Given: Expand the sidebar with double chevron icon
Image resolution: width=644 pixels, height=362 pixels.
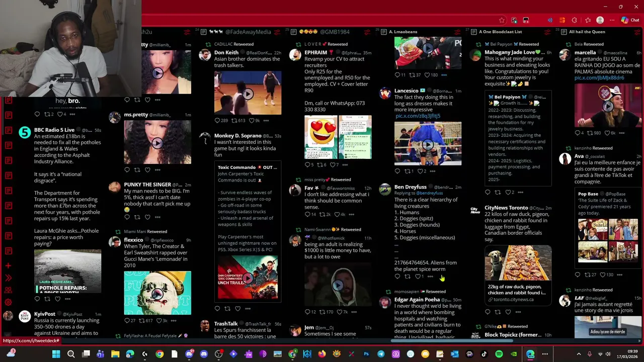Looking at the screenshot, I should (8, 278).
